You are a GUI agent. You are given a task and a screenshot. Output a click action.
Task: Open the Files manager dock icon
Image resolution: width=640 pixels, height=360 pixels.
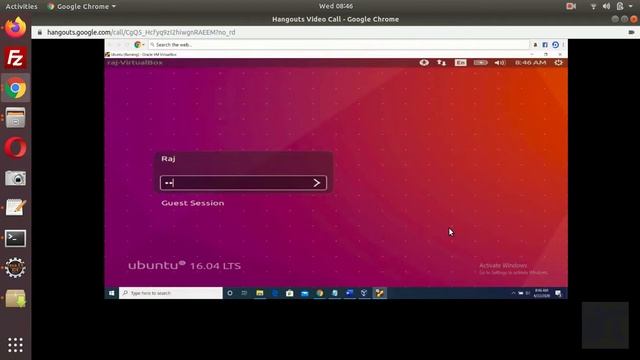point(16,118)
